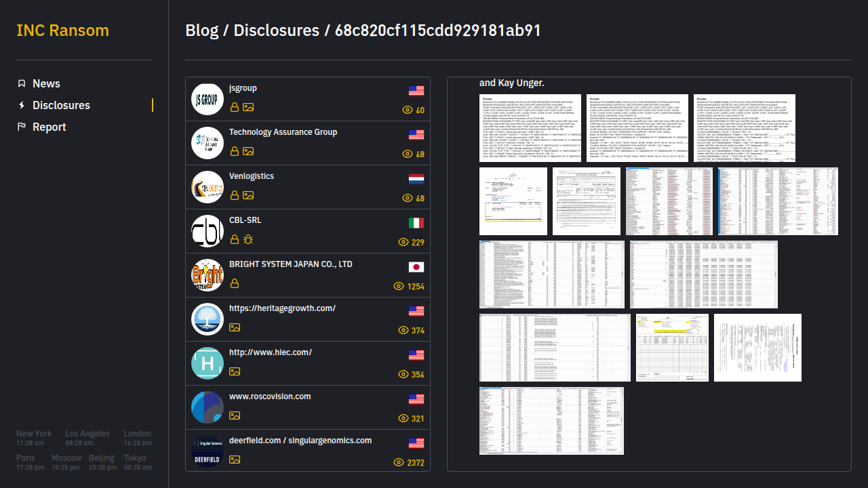The image size is (868, 488).
Task: Click Disclosures in the page breadcrumb
Action: 277,30
